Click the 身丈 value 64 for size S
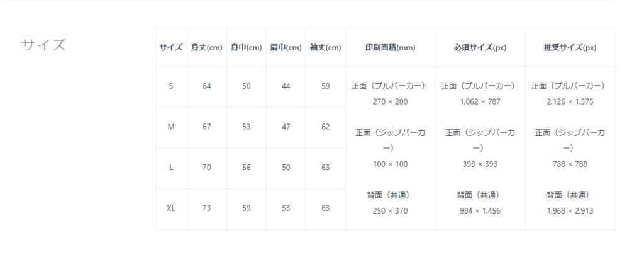This screenshot has width=644, height=257. point(207,86)
